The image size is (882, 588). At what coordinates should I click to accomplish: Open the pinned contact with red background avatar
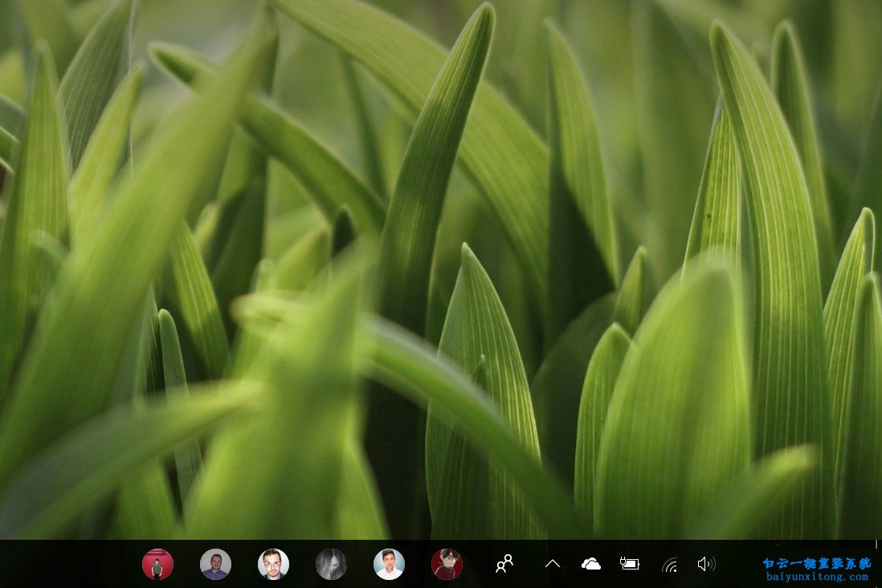(x=157, y=564)
